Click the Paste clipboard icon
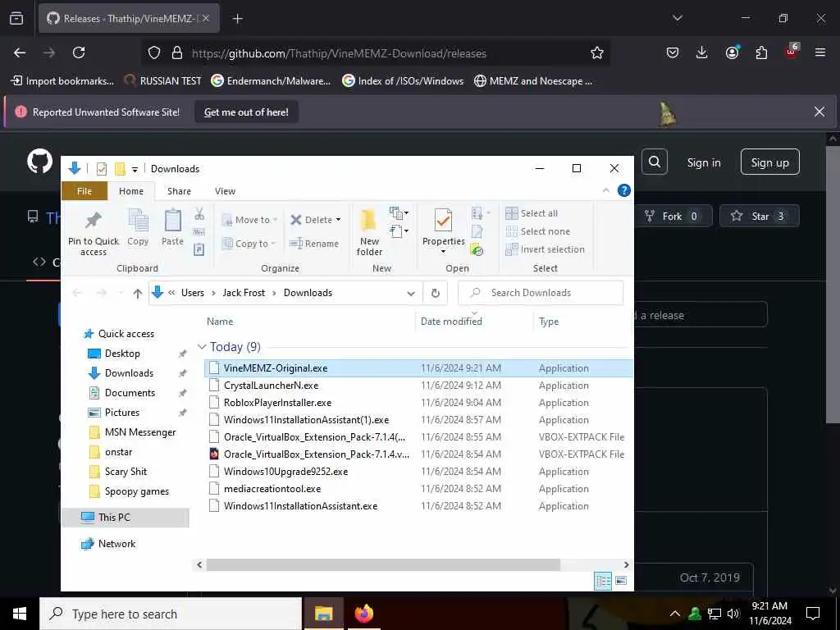Screen dimensions: 840x630 pyautogui.click(x=172, y=220)
